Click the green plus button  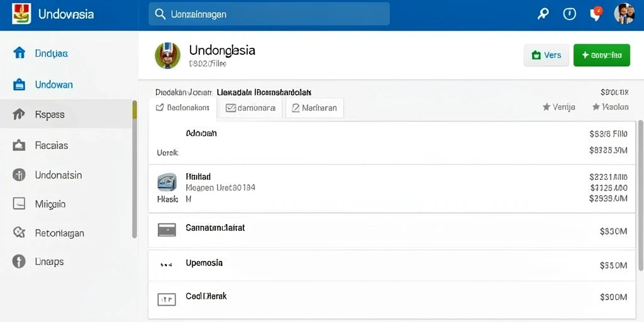pos(602,55)
